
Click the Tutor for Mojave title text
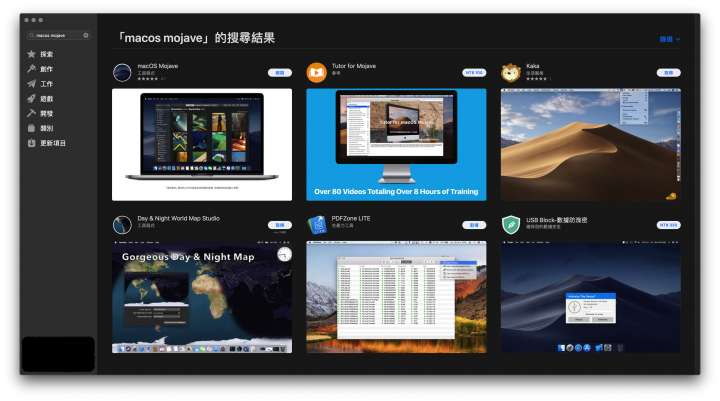click(x=354, y=66)
